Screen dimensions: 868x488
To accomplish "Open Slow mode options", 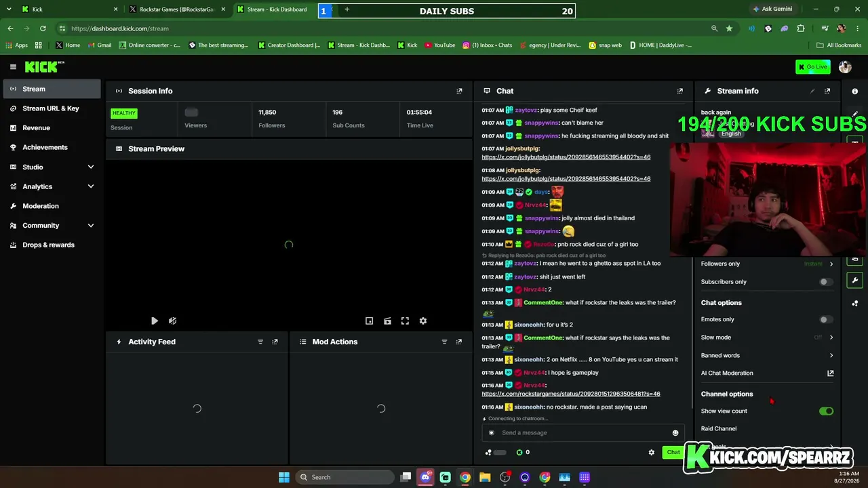I will point(767,337).
